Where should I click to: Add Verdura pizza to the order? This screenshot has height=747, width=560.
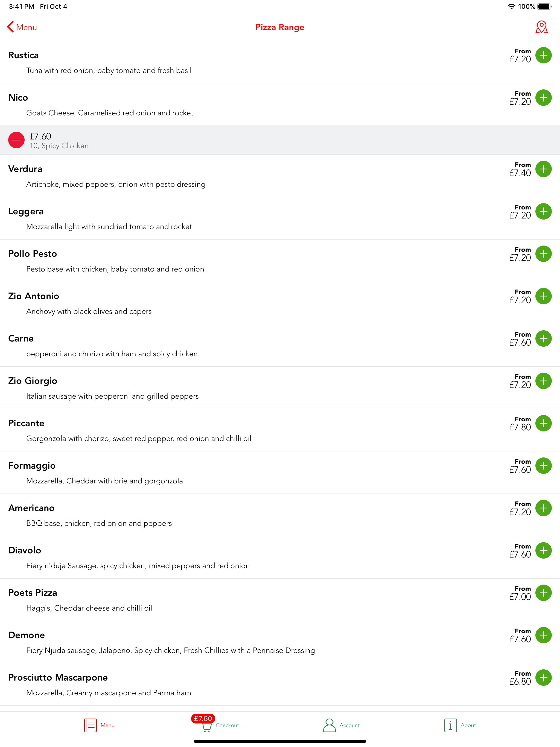click(x=543, y=169)
